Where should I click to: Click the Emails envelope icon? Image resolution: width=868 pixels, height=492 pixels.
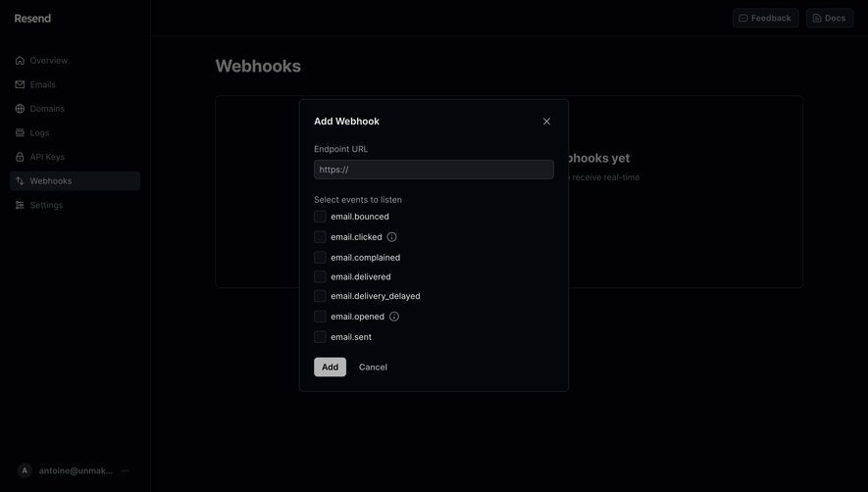[20, 84]
